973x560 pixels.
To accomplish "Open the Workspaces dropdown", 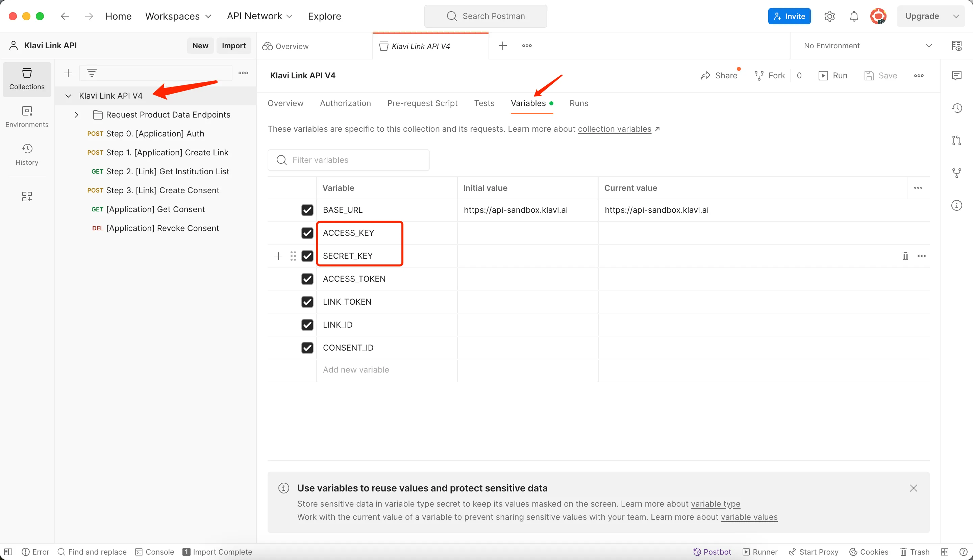I will point(178,16).
